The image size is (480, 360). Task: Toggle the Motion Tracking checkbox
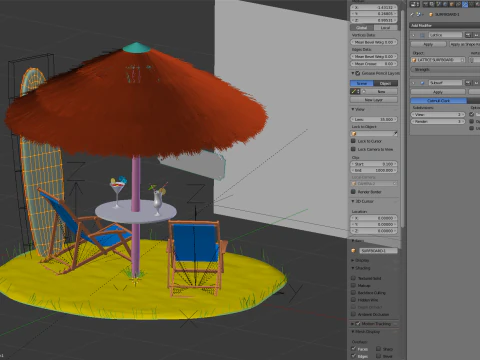(358, 324)
